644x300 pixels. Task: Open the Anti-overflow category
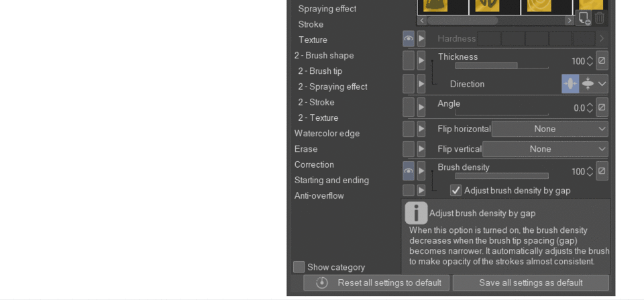[x=319, y=196]
